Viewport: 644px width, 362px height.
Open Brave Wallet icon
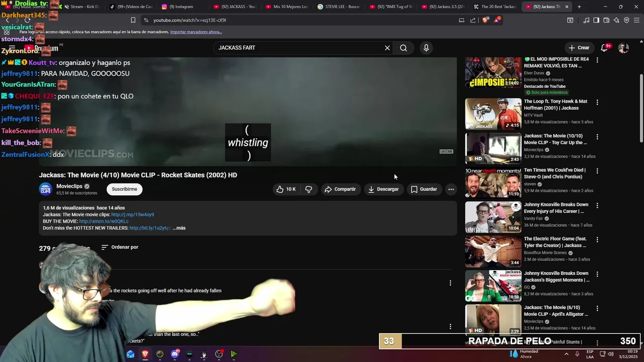pyautogui.click(x=606, y=20)
